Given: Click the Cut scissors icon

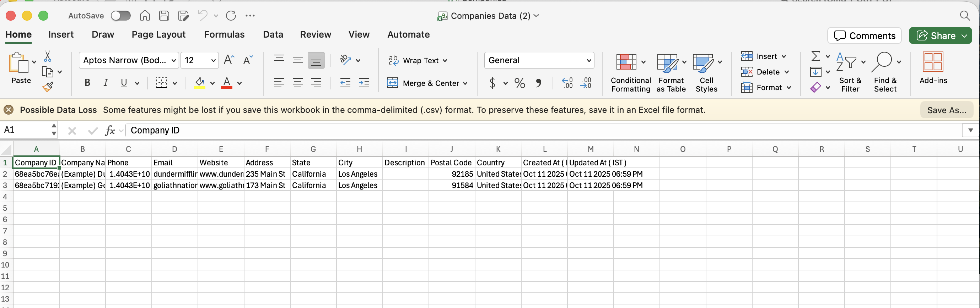Looking at the screenshot, I should click(x=48, y=56).
